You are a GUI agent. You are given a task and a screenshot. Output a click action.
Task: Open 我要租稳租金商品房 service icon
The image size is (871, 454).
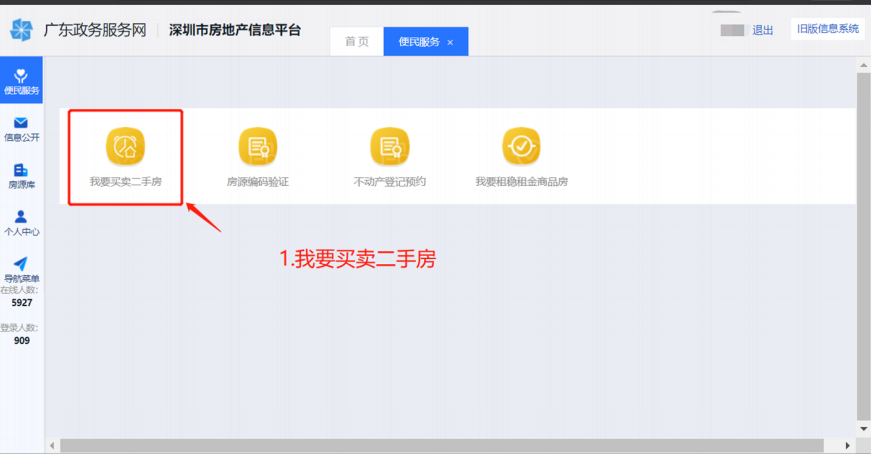[x=521, y=147]
